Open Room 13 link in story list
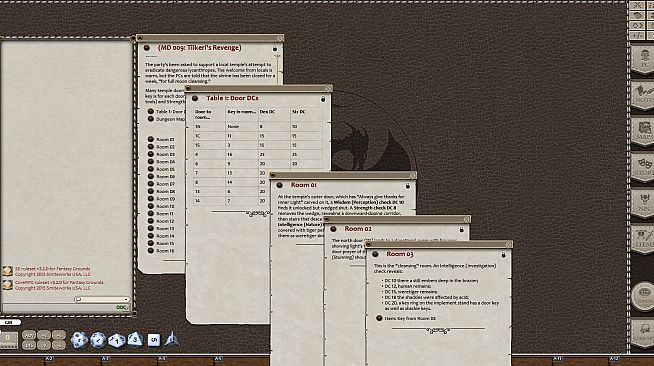Screen dimensions: 654x366 point(161,228)
